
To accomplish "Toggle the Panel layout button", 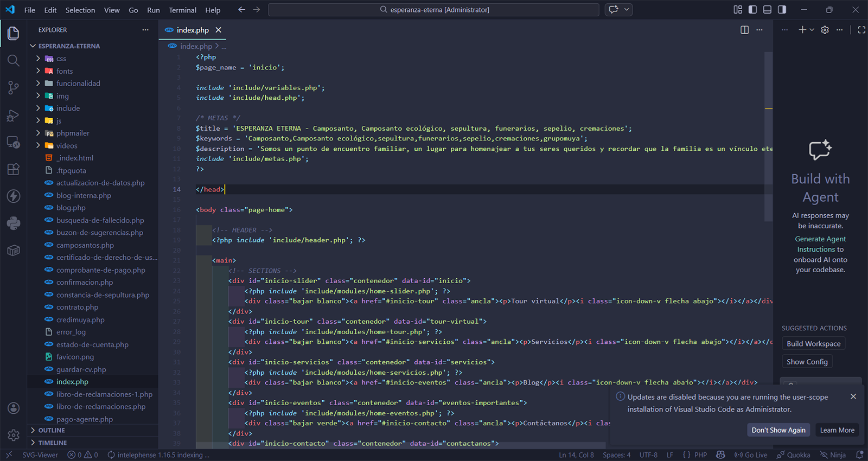I will click(767, 10).
